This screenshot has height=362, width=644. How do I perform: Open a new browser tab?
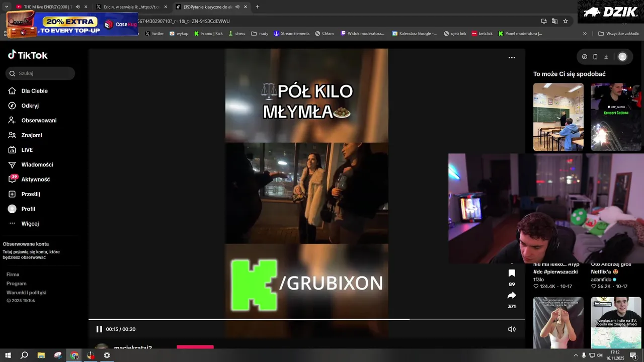[x=258, y=7]
